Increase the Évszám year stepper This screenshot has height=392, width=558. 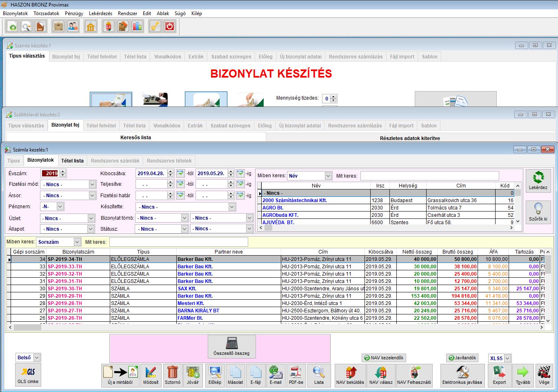point(62,171)
